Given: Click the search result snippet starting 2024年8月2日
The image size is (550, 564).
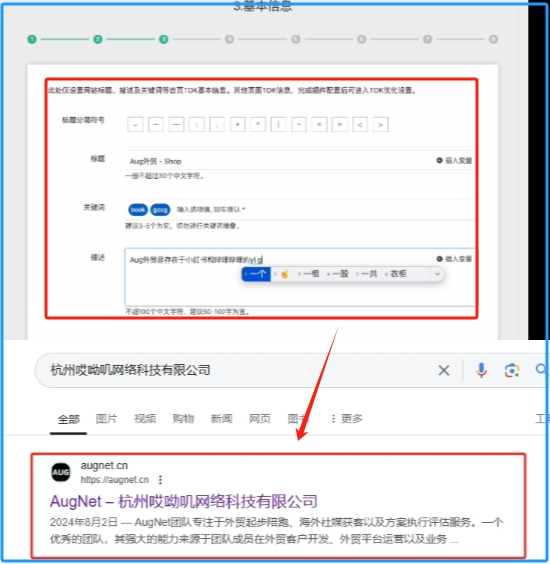Looking at the screenshot, I should click(x=276, y=531).
